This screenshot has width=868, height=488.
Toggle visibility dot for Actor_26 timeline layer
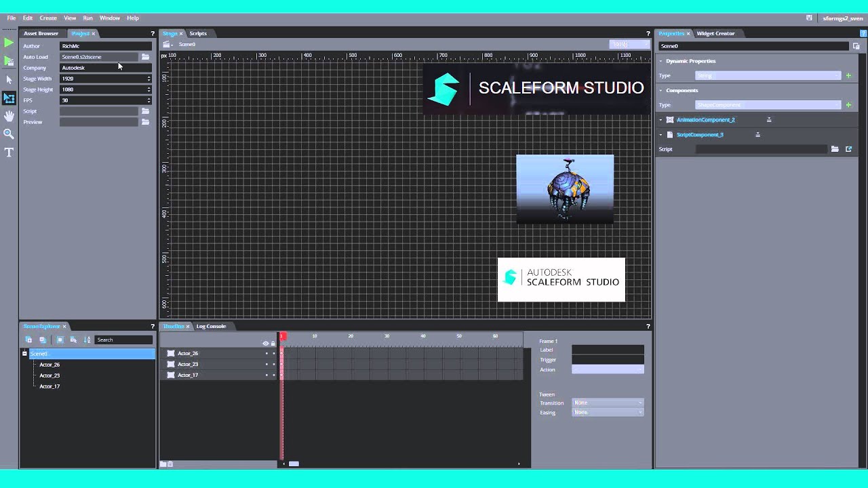[x=267, y=354]
